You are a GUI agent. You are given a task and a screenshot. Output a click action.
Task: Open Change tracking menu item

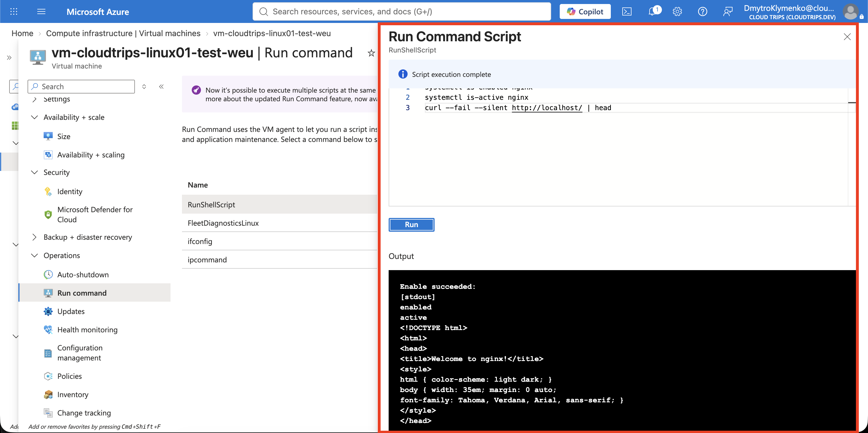click(x=84, y=413)
